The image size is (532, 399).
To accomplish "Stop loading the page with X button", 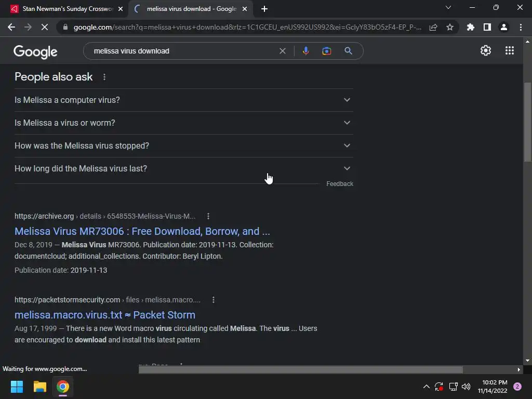I will click(45, 27).
